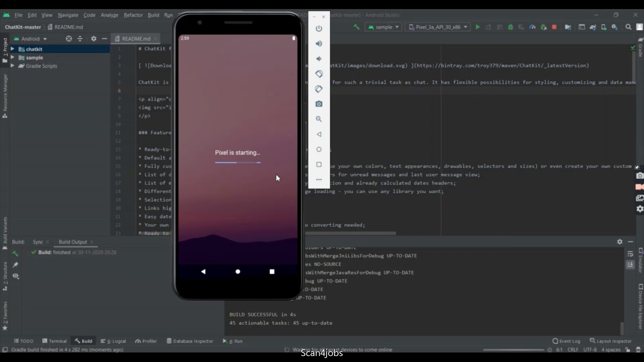Open the Pixel_3a_API_30_x86 device dropdown
The height and width of the screenshot is (362, 644).
(437, 27)
